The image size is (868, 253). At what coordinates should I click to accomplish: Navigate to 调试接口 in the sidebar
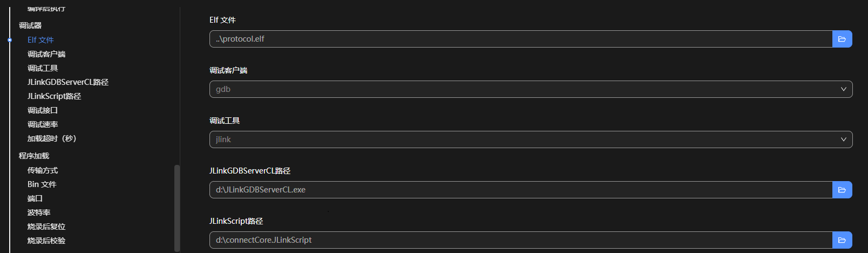[43, 110]
